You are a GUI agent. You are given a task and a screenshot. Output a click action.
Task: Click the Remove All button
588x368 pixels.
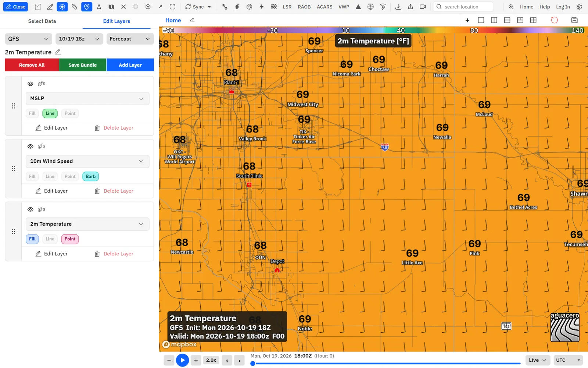32,65
